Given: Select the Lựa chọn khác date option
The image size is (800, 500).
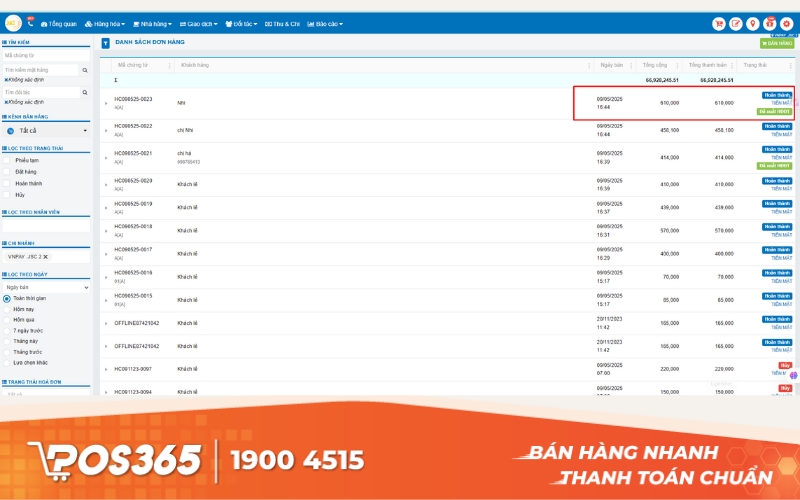Looking at the screenshot, I should point(7,363).
